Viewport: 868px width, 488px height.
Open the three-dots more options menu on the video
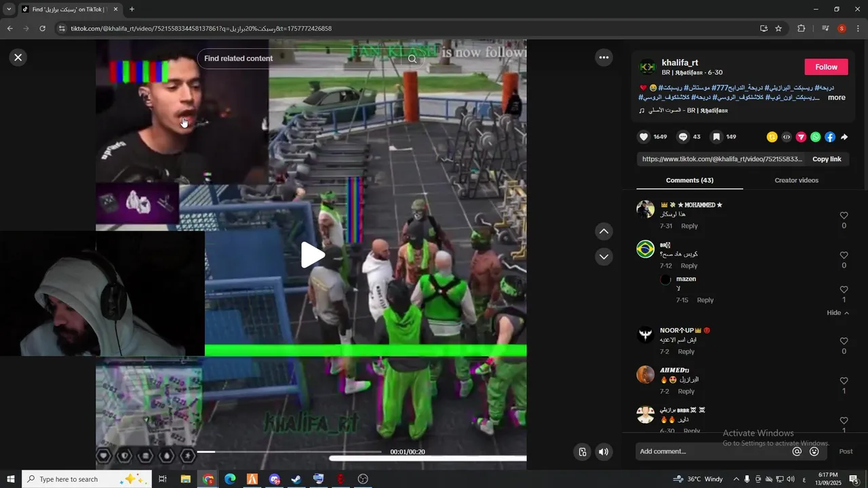coord(604,58)
